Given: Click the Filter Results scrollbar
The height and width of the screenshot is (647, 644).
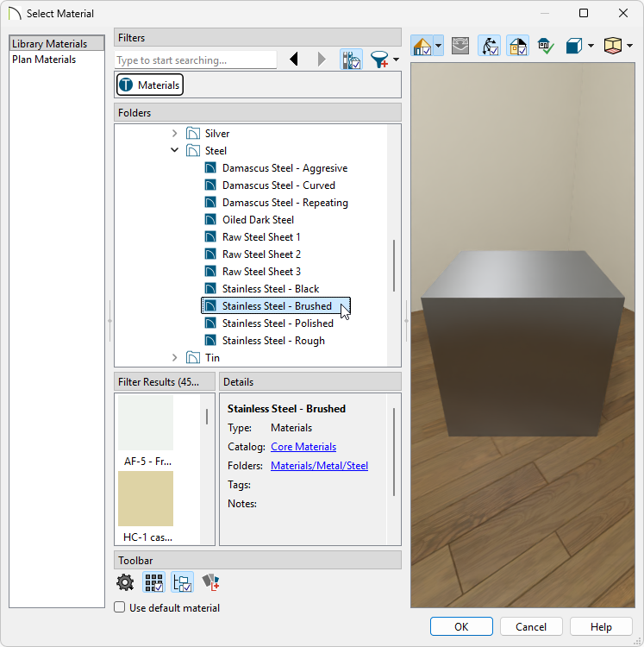Looking at the screenshot, I should pos(207,417).
